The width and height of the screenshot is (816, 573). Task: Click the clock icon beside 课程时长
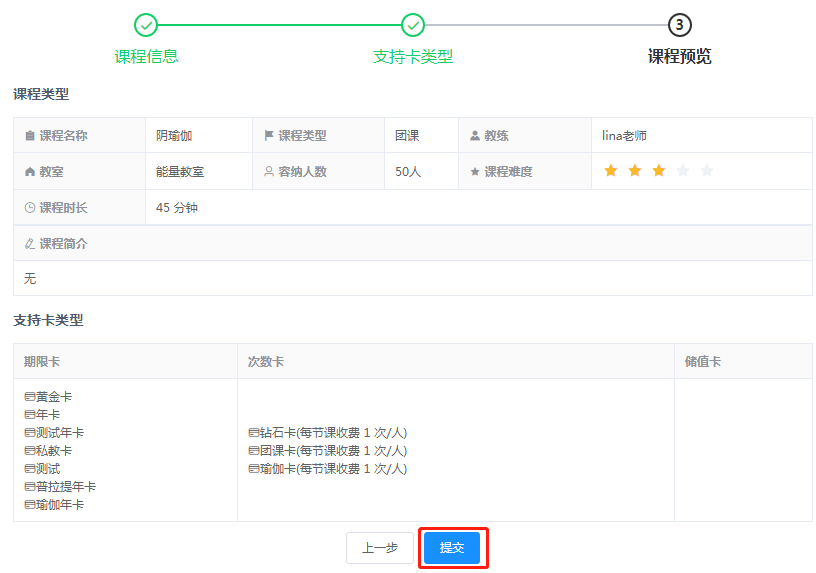tap(30, 208)
